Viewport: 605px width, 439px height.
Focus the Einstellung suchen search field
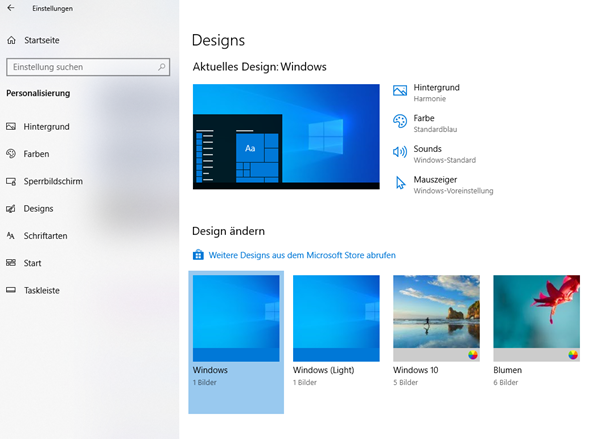88,67
